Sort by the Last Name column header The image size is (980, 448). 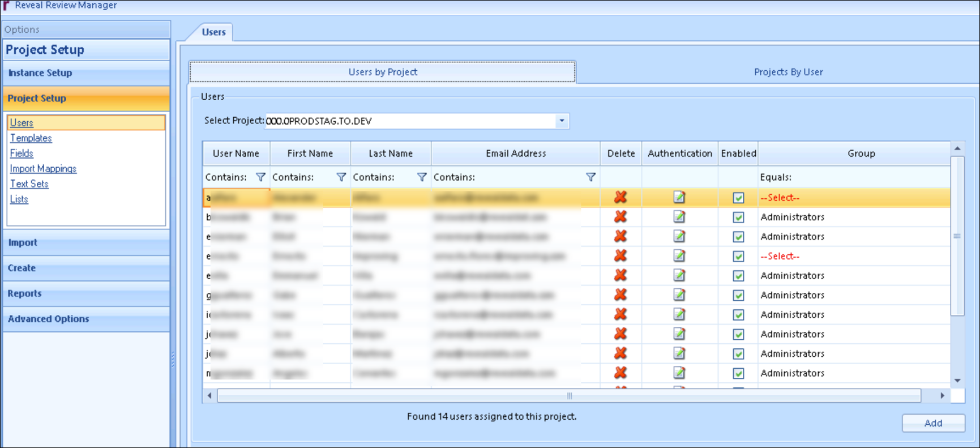[391, 153]
